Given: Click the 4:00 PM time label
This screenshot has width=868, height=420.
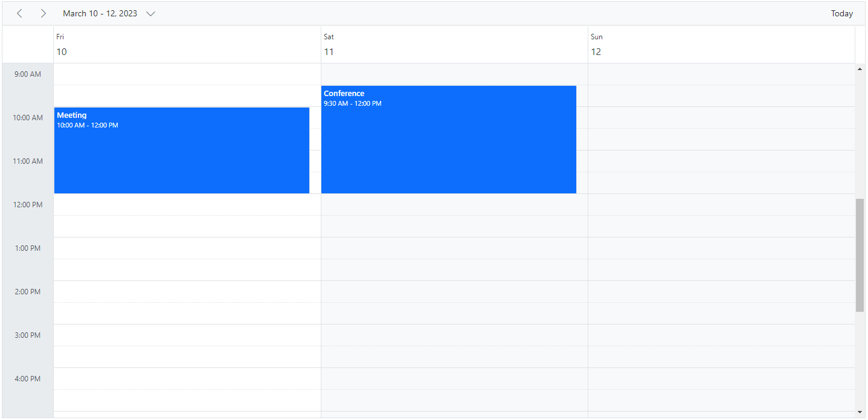Looking at the screenshot, I should click(x=28, y=379).
